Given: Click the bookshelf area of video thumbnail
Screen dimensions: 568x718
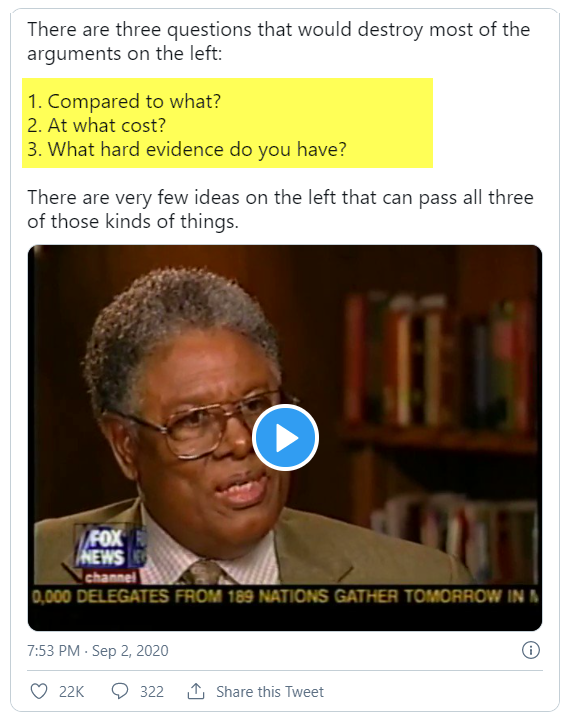Looking at the screenshot, I should (x=440, y=366).
